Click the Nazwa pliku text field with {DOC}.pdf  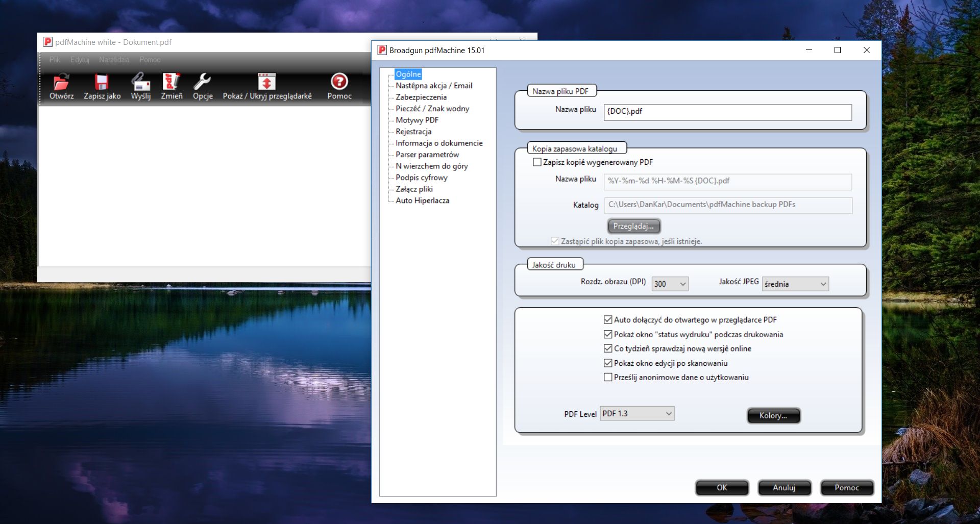click(x=727, y=112)
